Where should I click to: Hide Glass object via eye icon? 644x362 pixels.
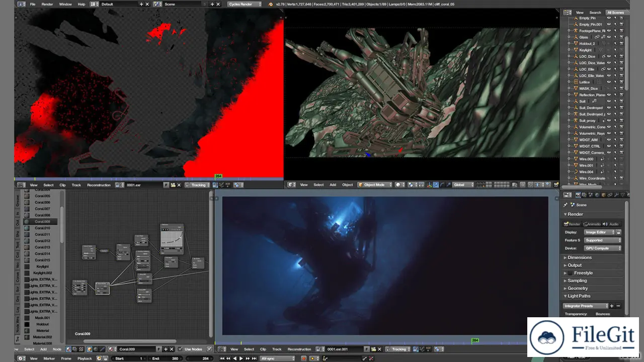click(608, 37)
